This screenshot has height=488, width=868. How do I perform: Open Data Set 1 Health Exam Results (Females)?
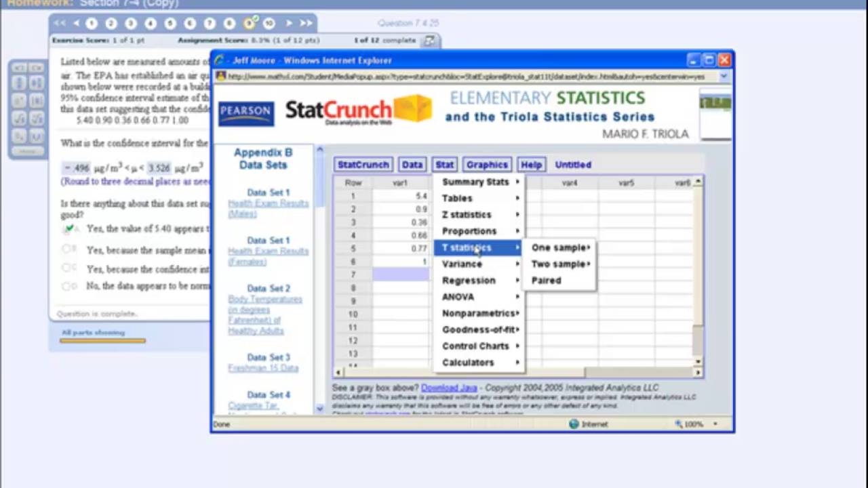269,256
